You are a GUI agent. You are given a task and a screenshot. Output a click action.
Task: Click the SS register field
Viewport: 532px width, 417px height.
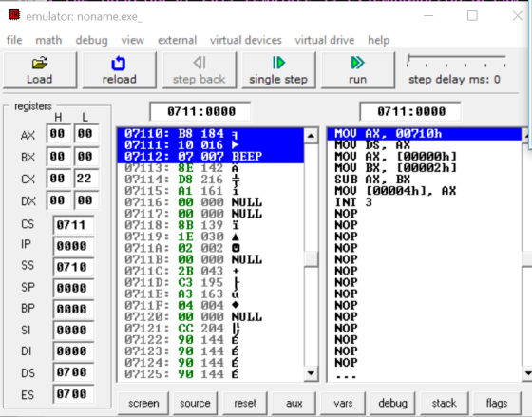click(x=73, y=267)
